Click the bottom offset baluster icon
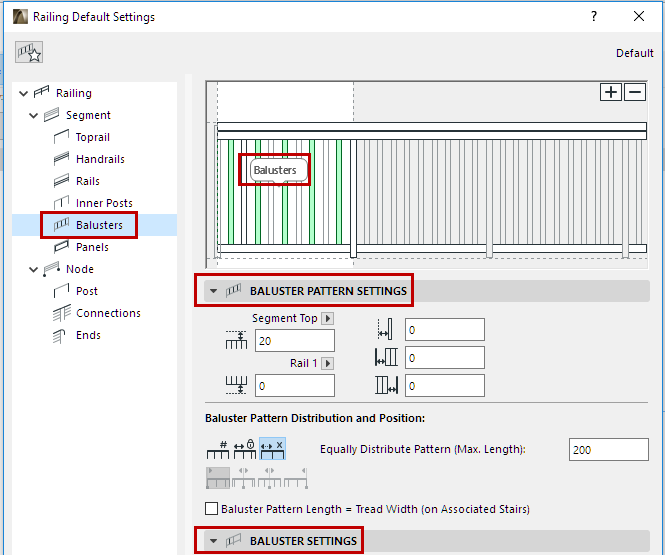The image size is (665, 555). tap(236, 385)
